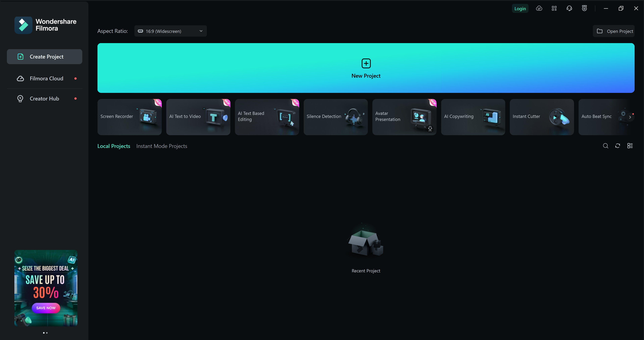644x340 pixels.
Task: Refresh the local projects list
Action: coord(617,146)
